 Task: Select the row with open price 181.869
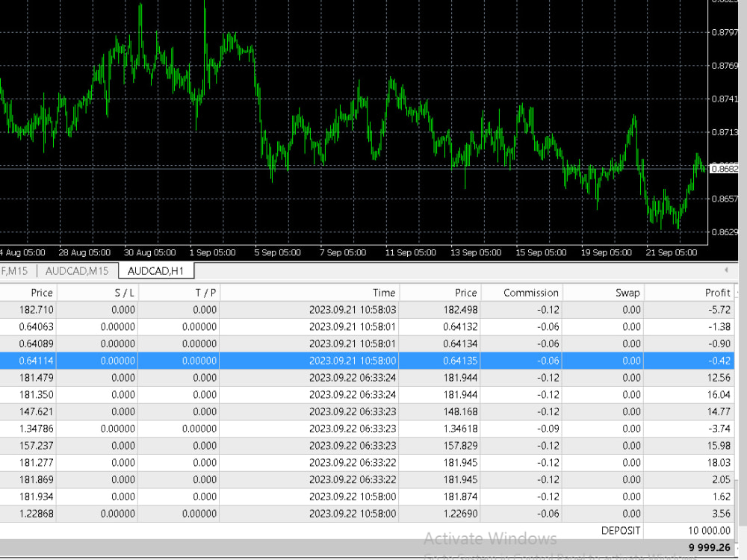click(367, 480)
